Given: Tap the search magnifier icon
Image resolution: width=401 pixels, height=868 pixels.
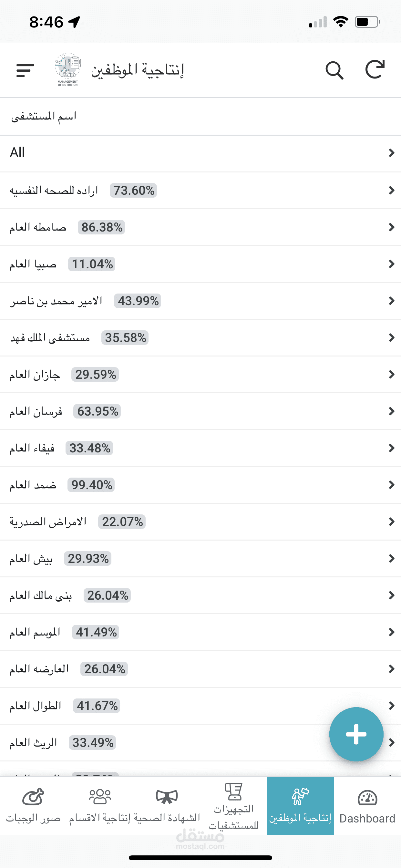Looking at the screenshot, I should (x=334, y=70).
